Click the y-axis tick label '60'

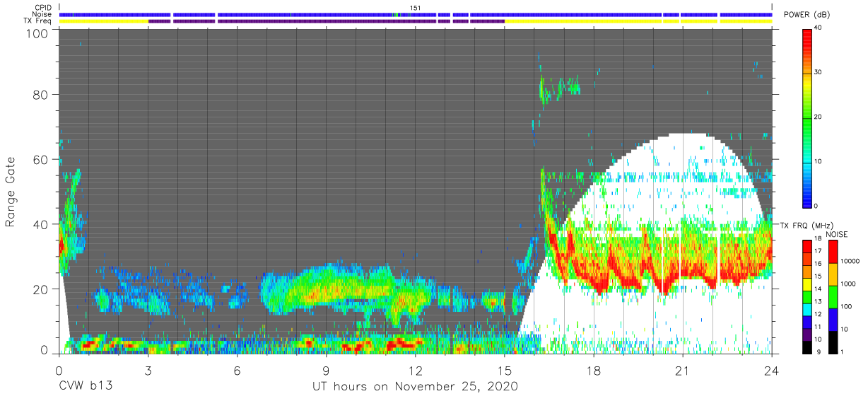pyautogui.click(x=40, y=159)
